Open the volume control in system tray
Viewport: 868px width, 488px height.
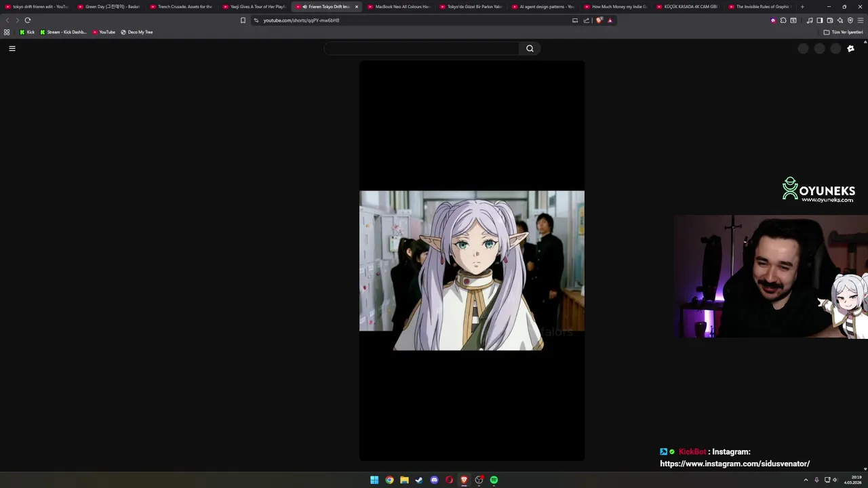tap(835, 480)
